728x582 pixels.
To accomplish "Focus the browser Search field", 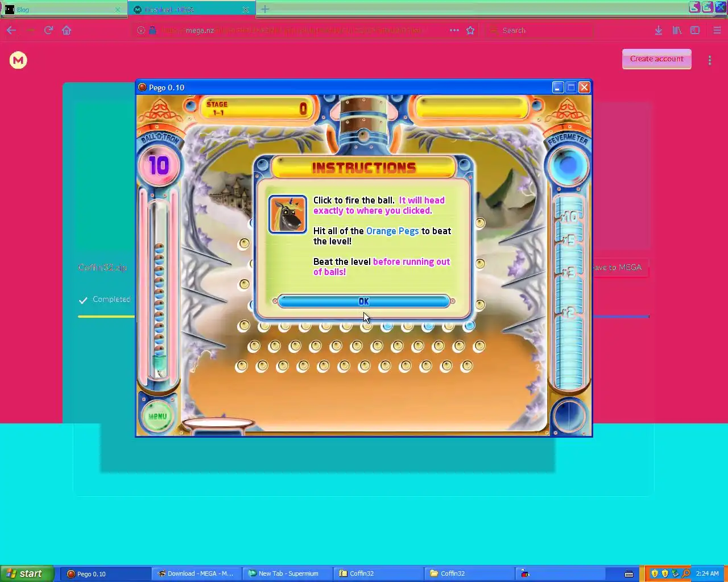I will [x=540, y=30].
